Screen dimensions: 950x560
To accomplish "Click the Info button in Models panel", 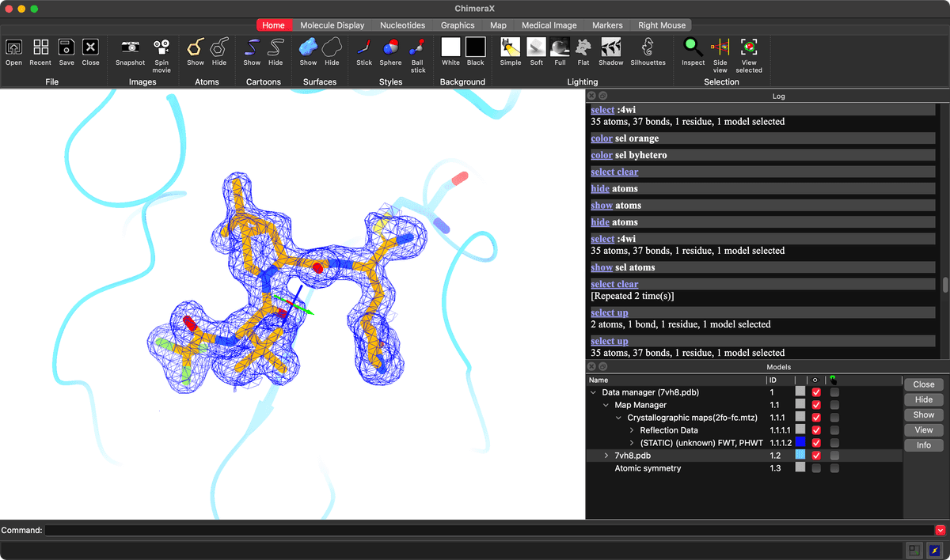I will [923, 445].
